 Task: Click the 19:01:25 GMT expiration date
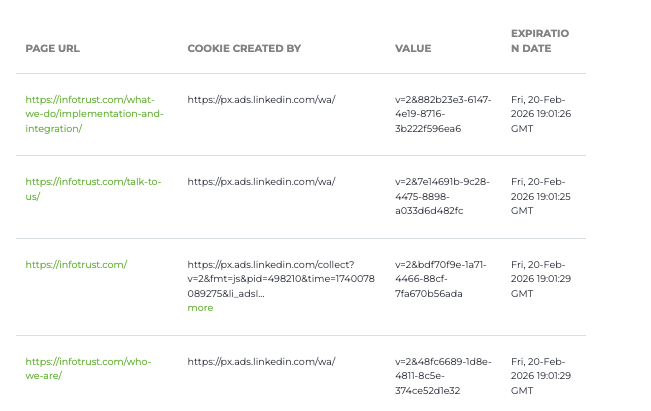point(541,196)
